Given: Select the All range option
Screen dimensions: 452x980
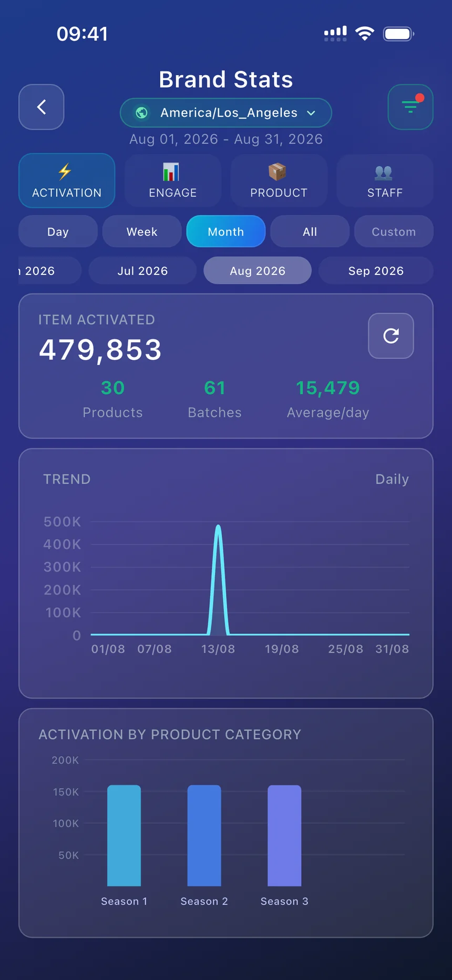Looking at the screenshot, I should tap(310, 231).
